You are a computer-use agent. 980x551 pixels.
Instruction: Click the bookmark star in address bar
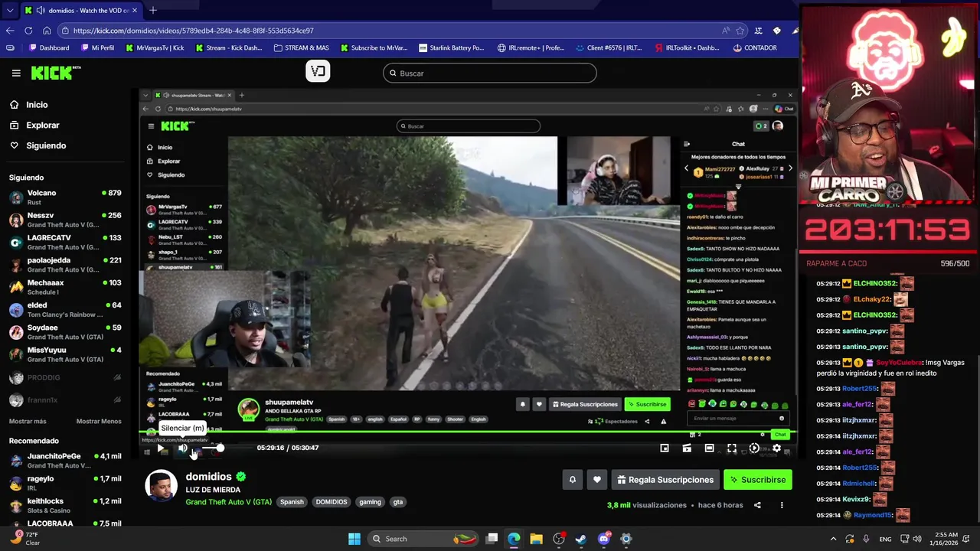point(740,31)
